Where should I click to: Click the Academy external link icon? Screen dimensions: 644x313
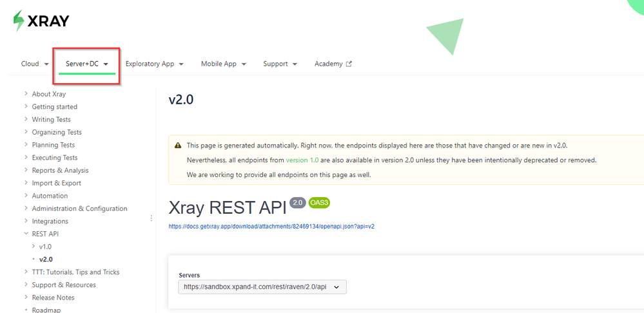tap(349, 64)
